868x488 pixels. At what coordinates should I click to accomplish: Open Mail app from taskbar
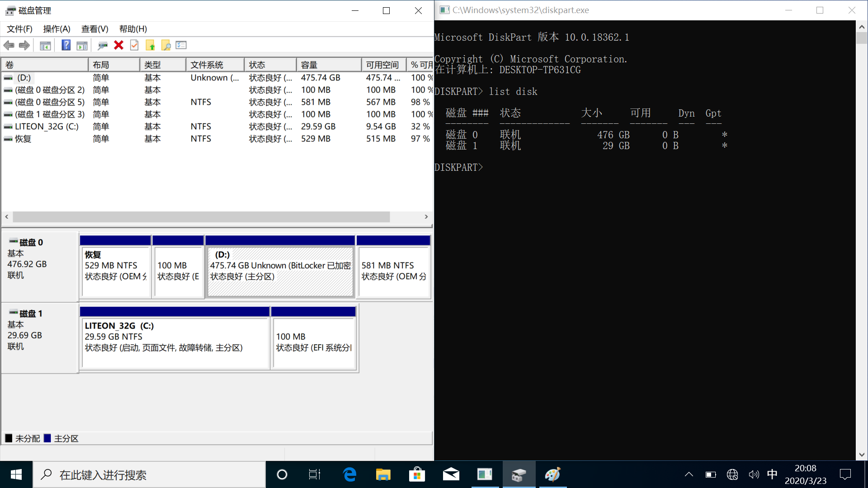click(x=451, y=474)
